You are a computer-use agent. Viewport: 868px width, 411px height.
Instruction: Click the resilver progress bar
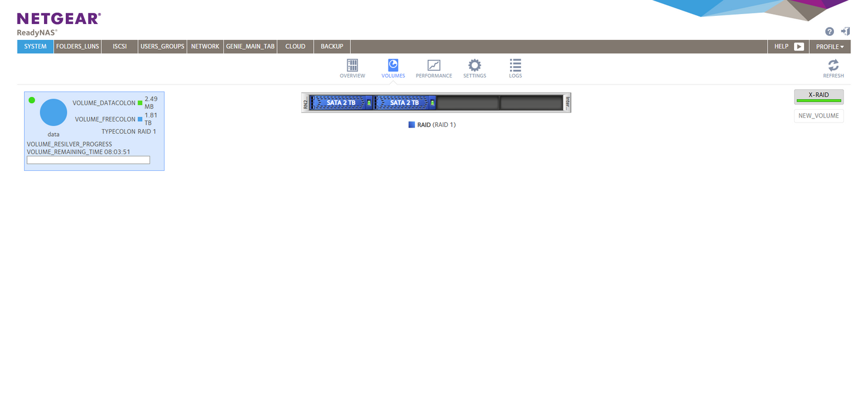pos(88,160)
